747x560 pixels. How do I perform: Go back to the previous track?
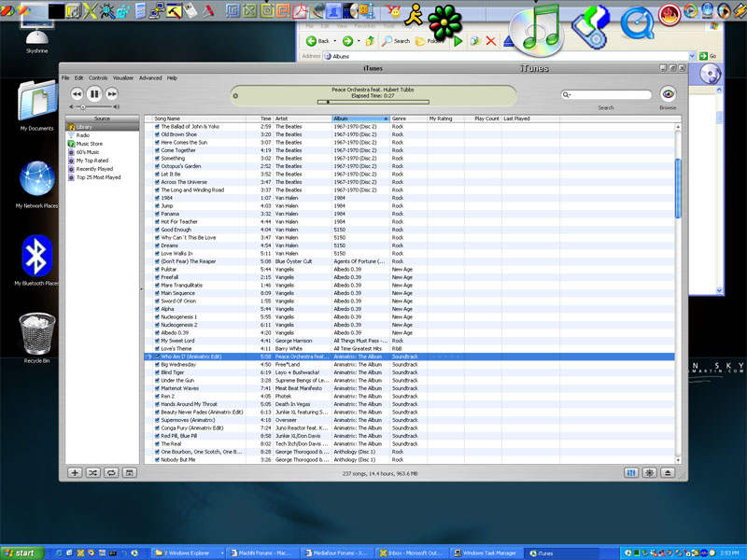pos(77,94)
